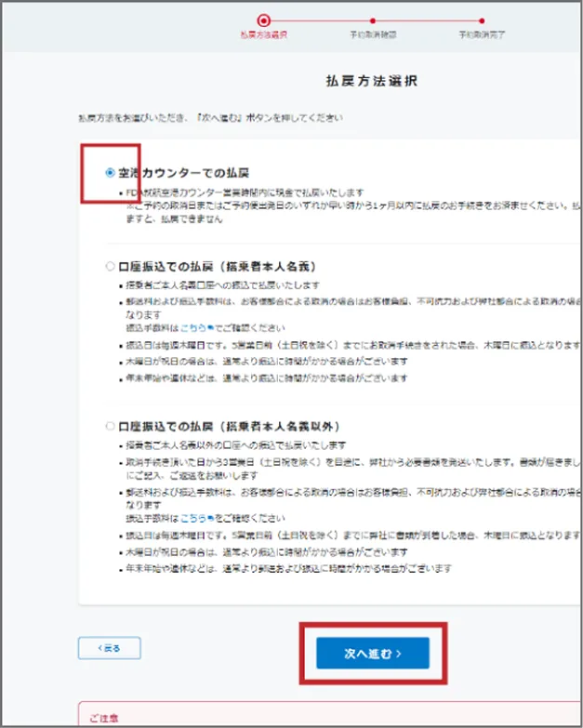Click the 予約取消完了 step label
The width and height of the screenshot is (583, 728).
(481, 34)
